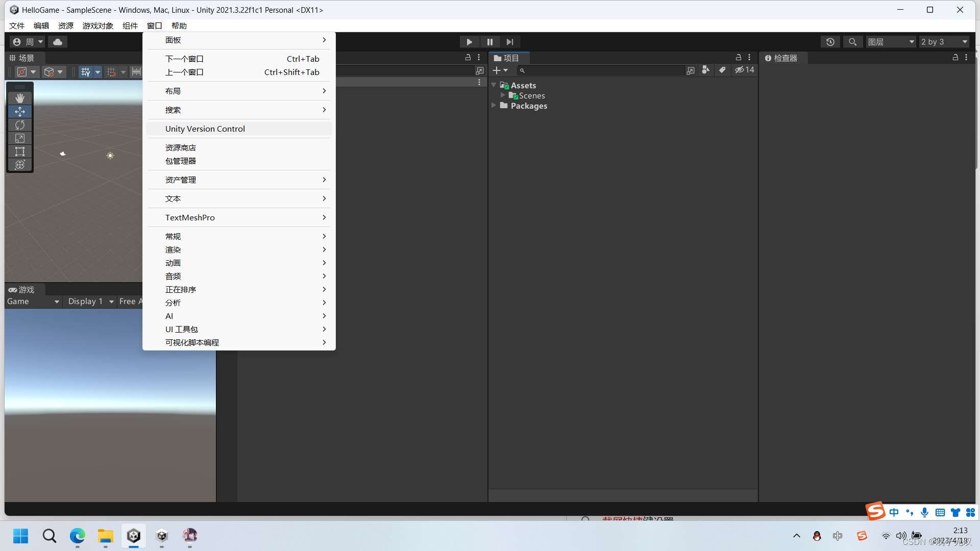Click the cloud services icon
Screen dimensions: 980x551
[58, 42]
